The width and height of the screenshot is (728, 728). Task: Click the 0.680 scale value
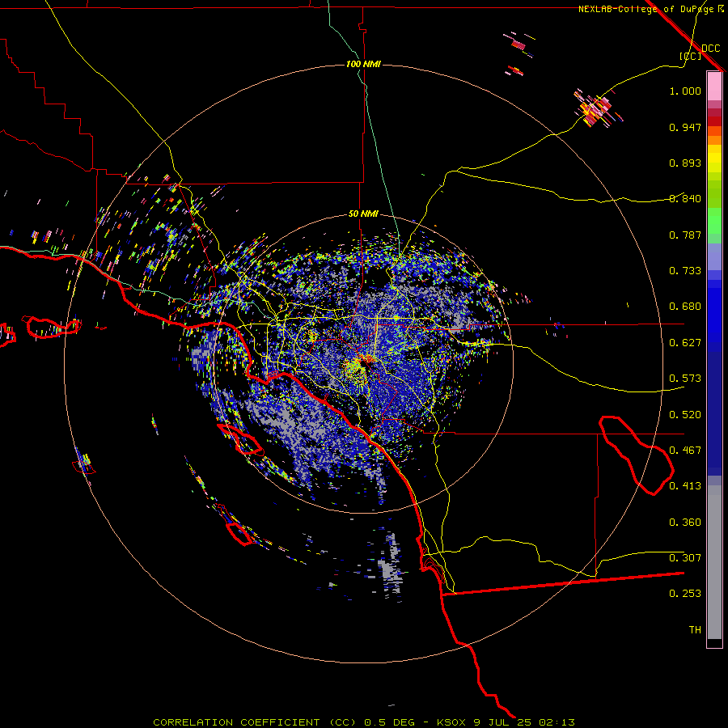685,307
